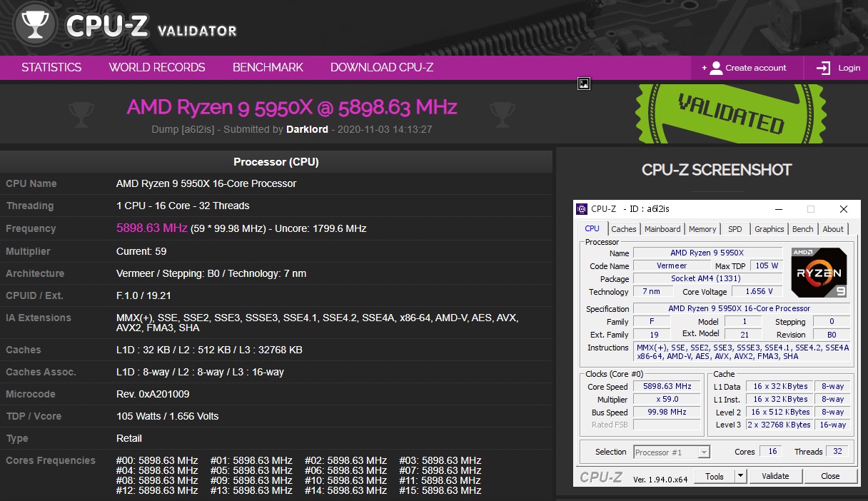Screen dimensions: 868x501
Task: Click the Core Voltage field showing 1.656 V
Action: (x=757, y=291)
